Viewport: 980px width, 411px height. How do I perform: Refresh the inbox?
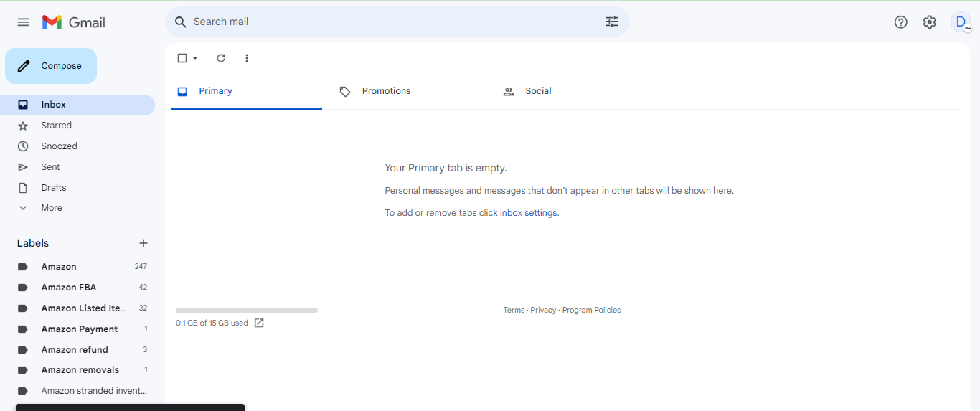tap(221, 58)
